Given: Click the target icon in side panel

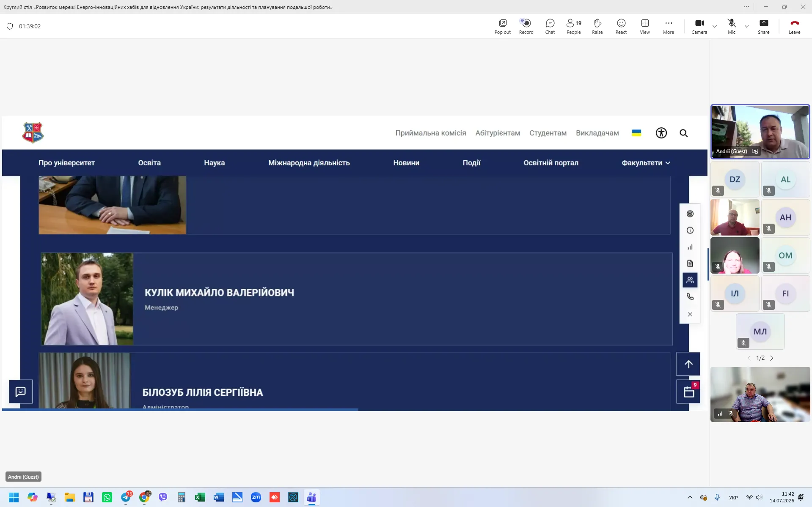Looking at the screenshot, I should [x=690, y=214].
